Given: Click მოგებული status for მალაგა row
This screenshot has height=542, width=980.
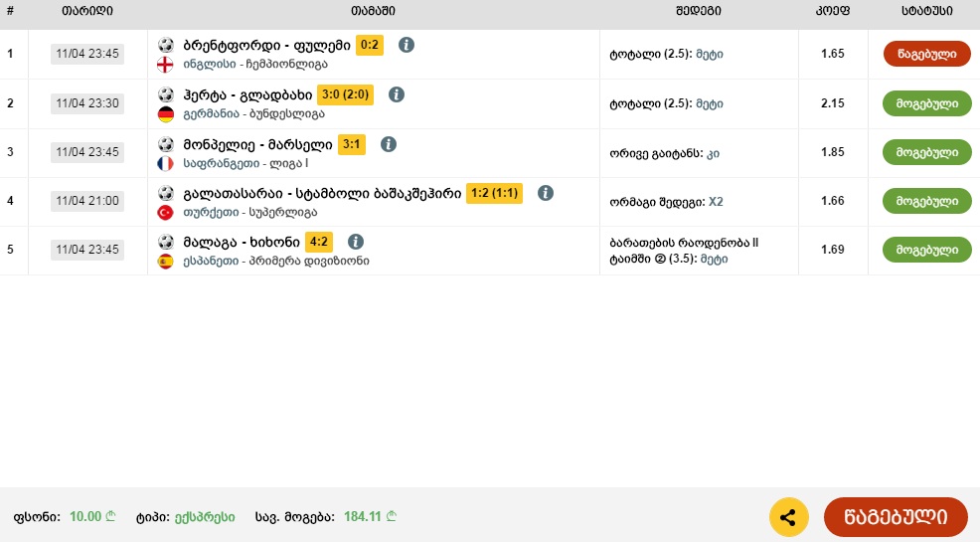Looking at the screenshot, I should click(927, 250).
